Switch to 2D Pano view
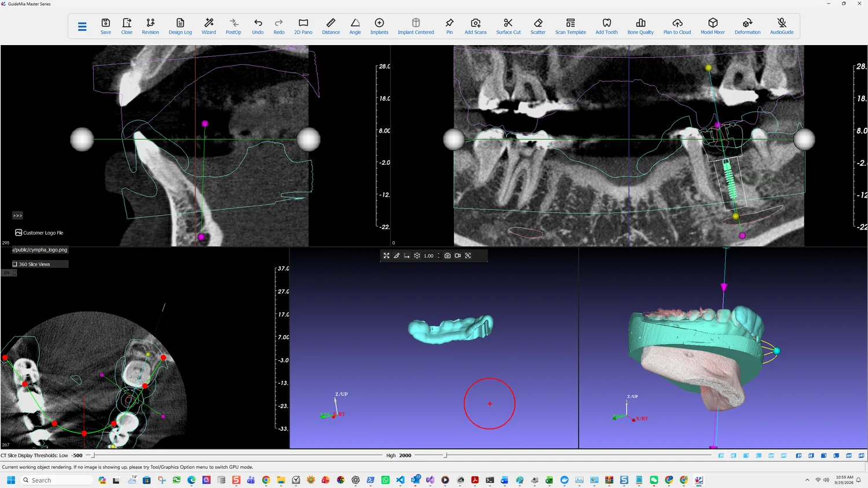 point(303,26)
